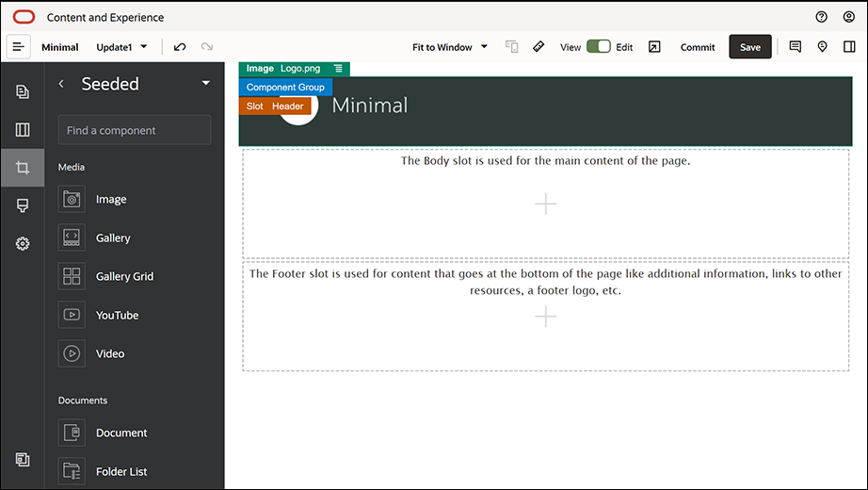
Task: Add content with Footer slot plus sign
Action: (546, 317)
